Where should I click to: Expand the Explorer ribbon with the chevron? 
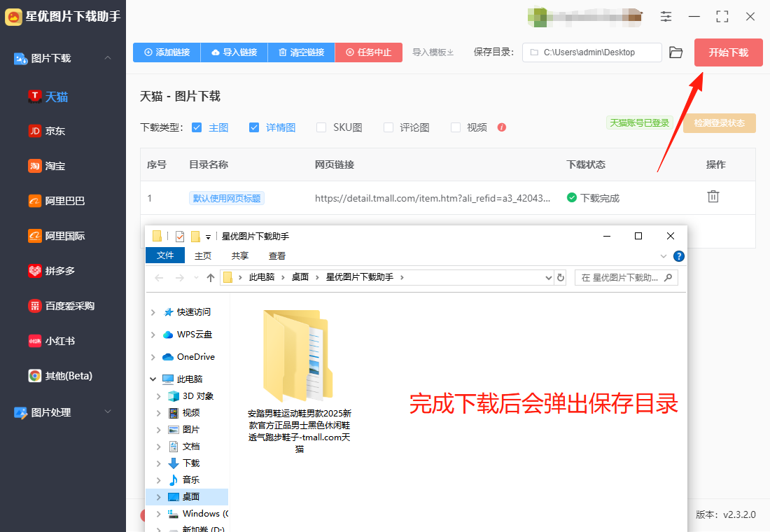tap(664, 256)
